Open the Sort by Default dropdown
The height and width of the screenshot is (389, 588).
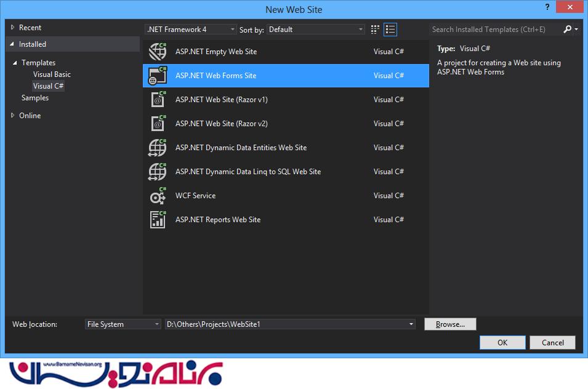coord(316,30)
